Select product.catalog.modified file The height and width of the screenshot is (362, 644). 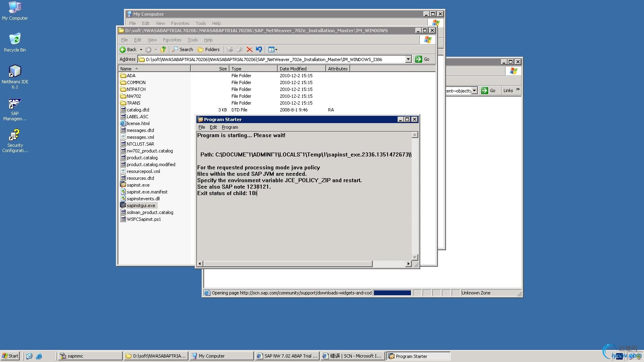(148, 165)
